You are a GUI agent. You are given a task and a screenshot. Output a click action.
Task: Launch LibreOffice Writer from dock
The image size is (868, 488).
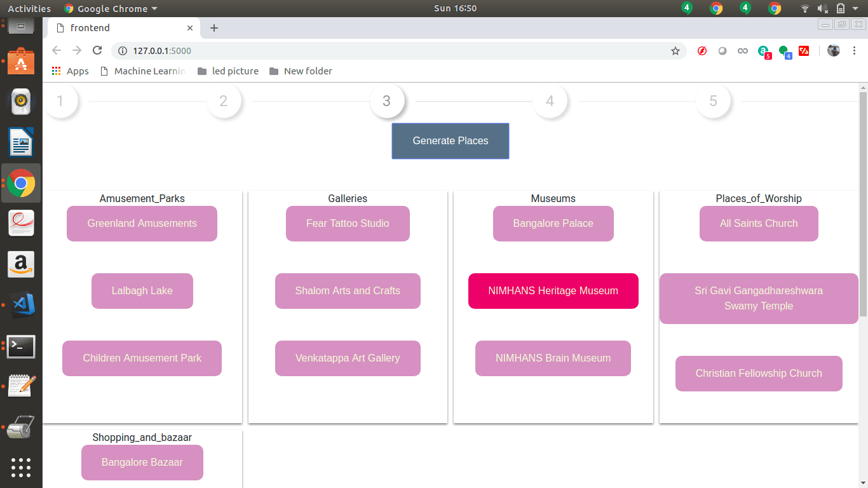coord(21,142)
